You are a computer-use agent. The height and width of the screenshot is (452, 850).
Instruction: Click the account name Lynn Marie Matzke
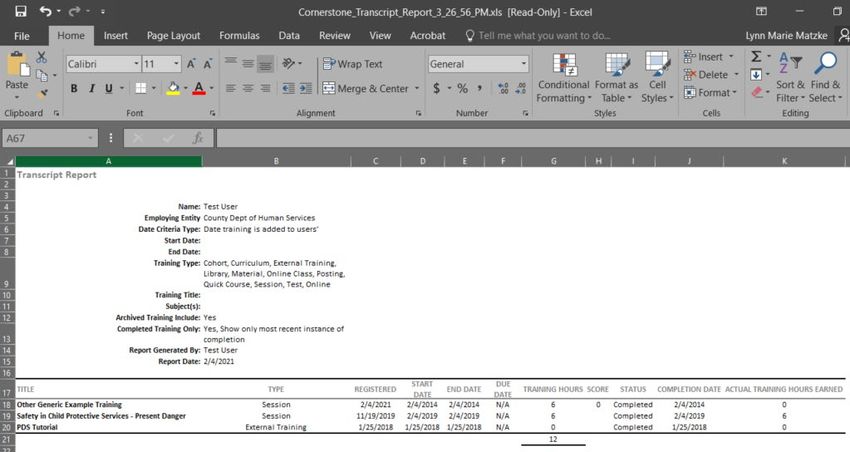[x=786, y=36]
